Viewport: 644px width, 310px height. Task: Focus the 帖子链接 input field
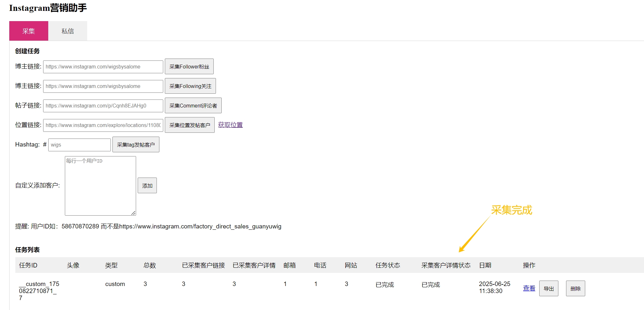103,106
